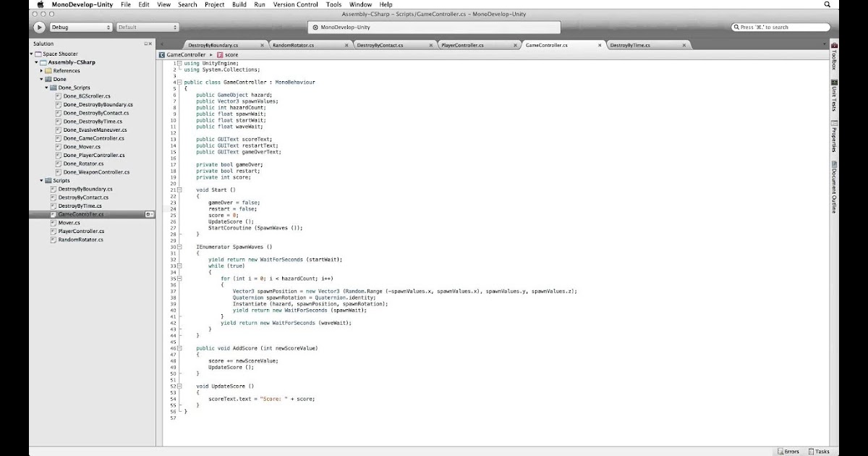Select Done_DestroyByBoundary.cs file
868x456 pixels.
click(x=98, y=105)
